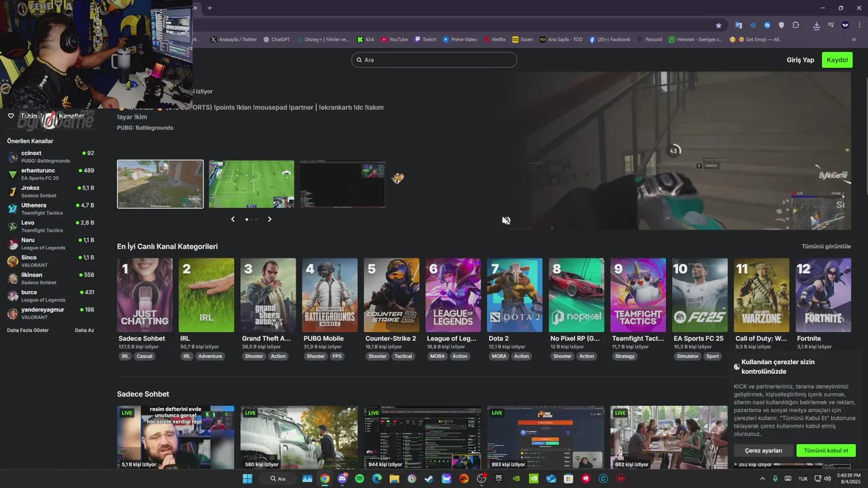The width and height of the screenshot is (868, 488).
Task: Open a new browser tab
Action: [210, 8]
